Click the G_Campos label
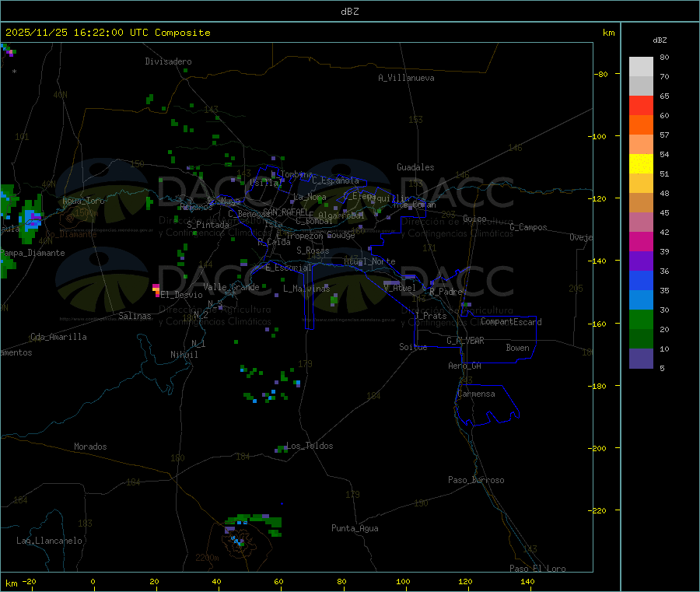The width and height of the screenshot is (700, 592). tap(529, 227)
